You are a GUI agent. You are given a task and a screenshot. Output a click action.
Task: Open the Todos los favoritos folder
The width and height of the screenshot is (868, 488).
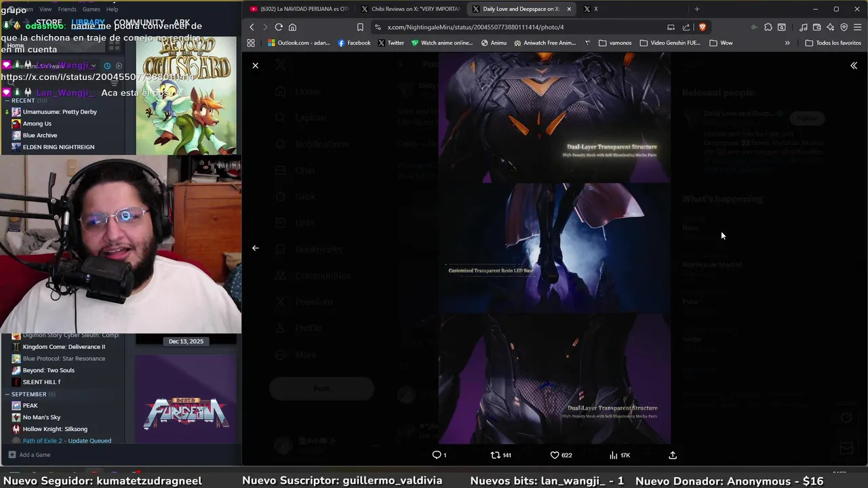tap(833, 43)
